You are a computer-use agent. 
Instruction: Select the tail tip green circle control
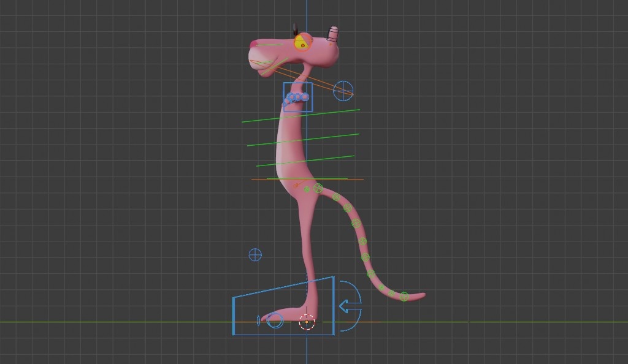point(404,297)
